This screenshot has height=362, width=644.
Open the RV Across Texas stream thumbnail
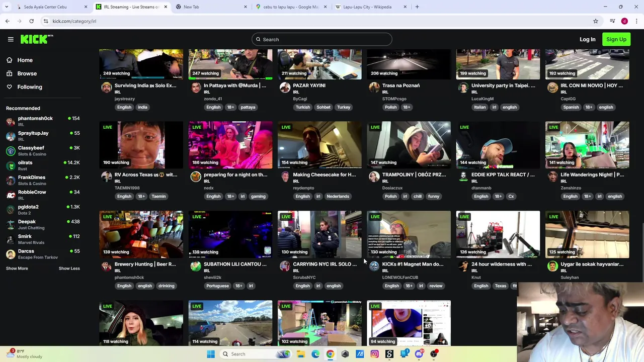pyautogui.click(x=141, y=145)
